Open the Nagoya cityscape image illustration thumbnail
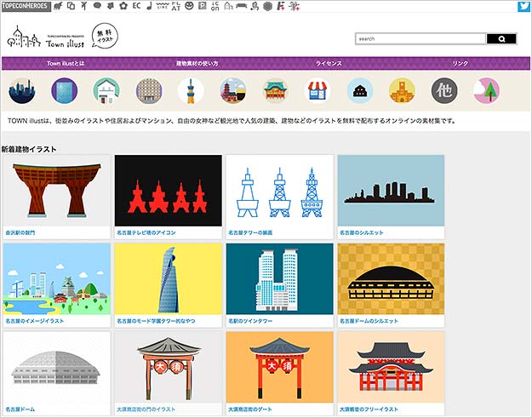This screenshot has height=418, width=532. (57, 279)
